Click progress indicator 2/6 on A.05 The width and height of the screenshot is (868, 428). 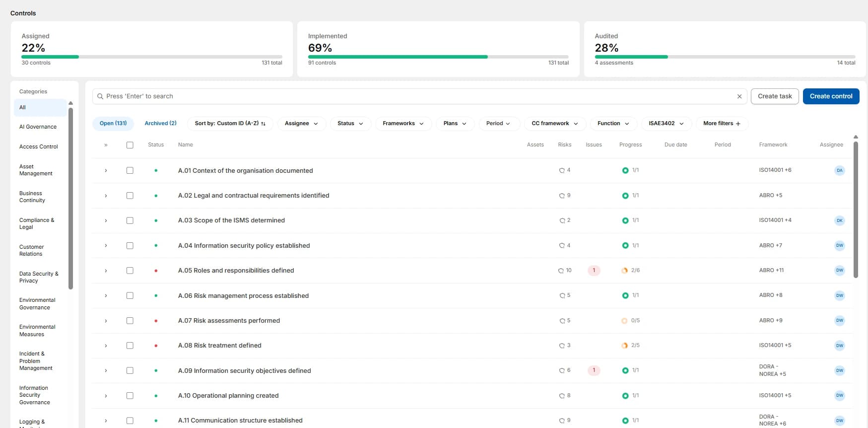pos(631,271)
